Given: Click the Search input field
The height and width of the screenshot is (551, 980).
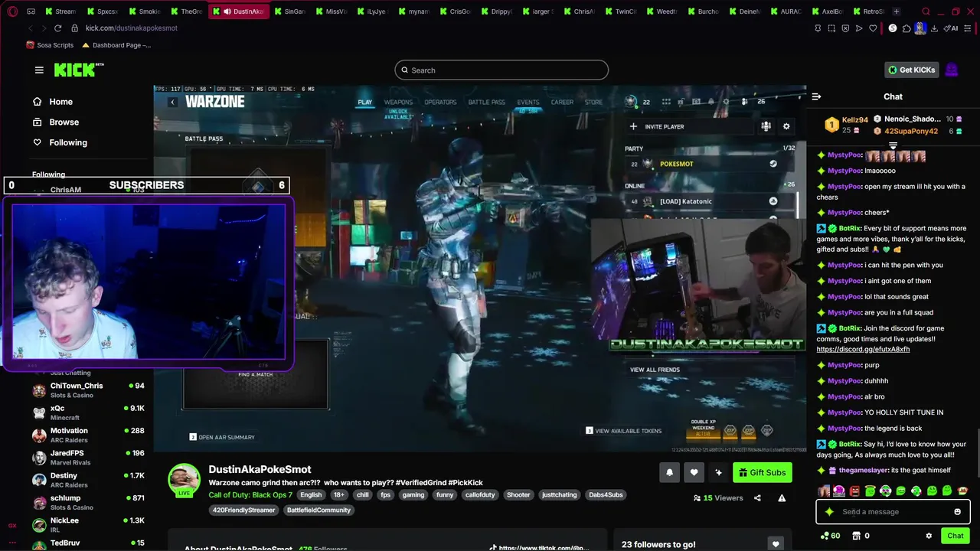Looking at the screenshot, I should click(x=501, y=70).
